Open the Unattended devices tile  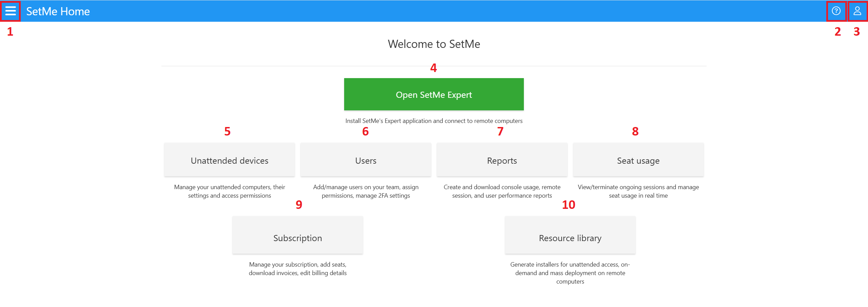pos(230,160)
